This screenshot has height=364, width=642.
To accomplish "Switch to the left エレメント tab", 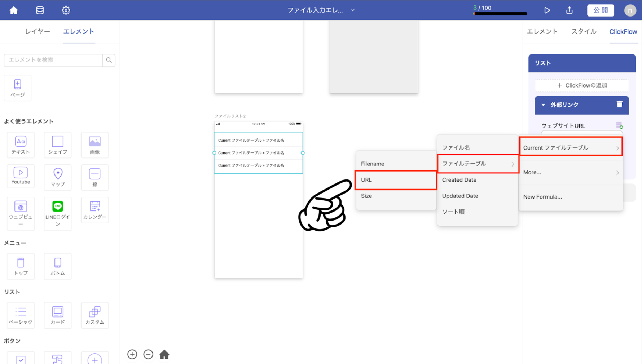I will 79,31.
